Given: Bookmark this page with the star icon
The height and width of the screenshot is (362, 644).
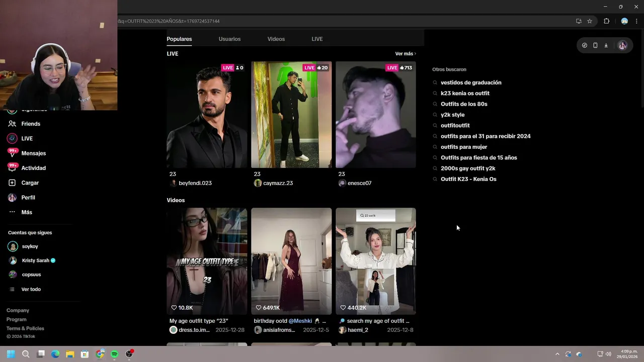Looking at the screenshot, I should click(590, 21).
